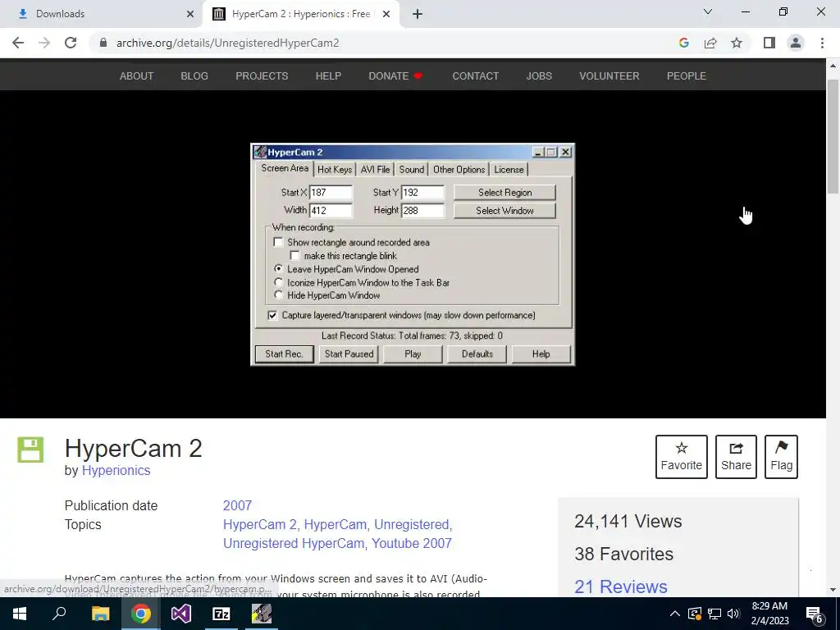Open the 'Unregistered HyperCam' topic link

click(295, 543)
